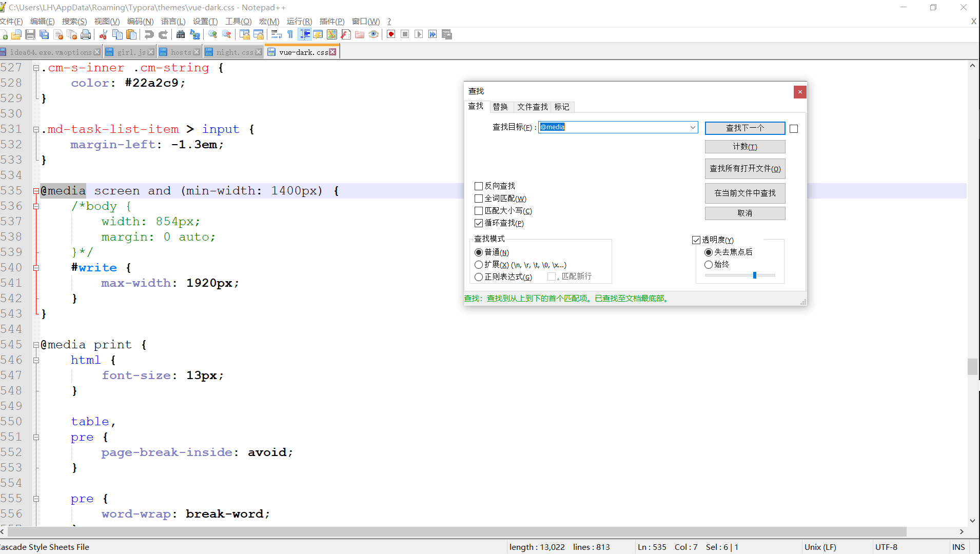Toggle Show All Characters pilcrow icon

[290, 34]
